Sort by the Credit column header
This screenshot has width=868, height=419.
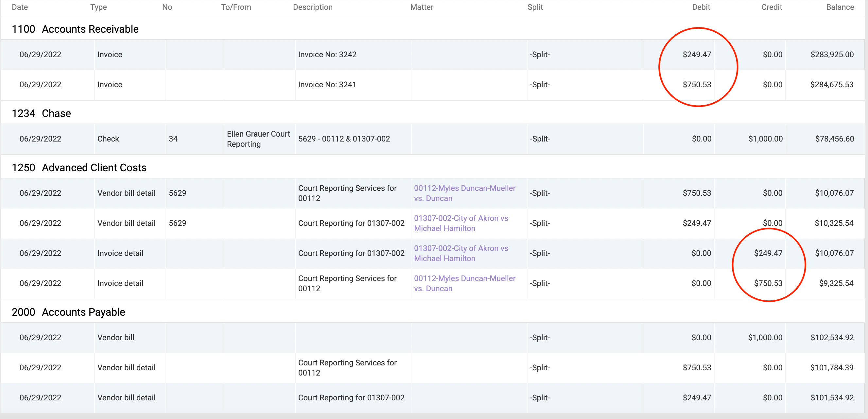pyautogui.click(x=772, y=7)
